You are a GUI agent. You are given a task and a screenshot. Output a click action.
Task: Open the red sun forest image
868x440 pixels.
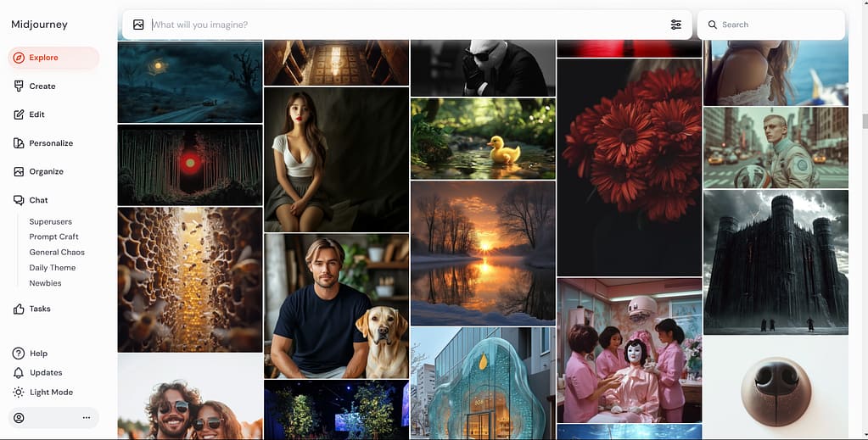pos(190,165)
